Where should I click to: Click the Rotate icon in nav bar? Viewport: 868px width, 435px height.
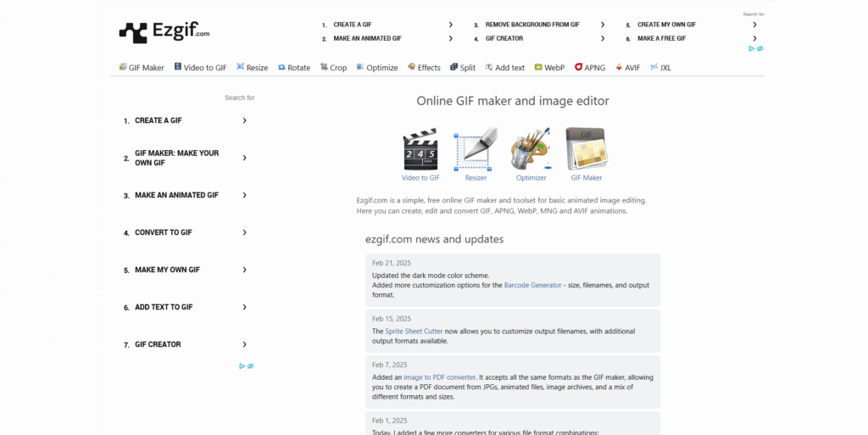281,67
